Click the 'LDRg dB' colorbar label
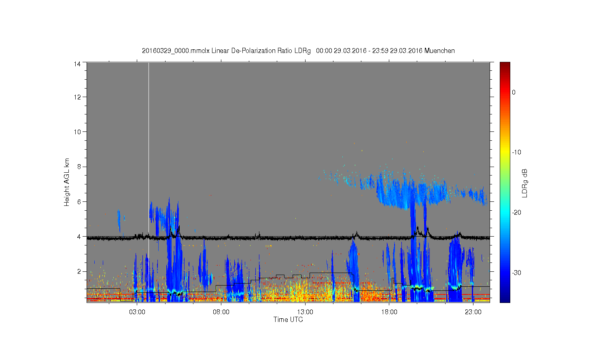The height and width of the screenshot is (364, 607). (x=525, y=183)
